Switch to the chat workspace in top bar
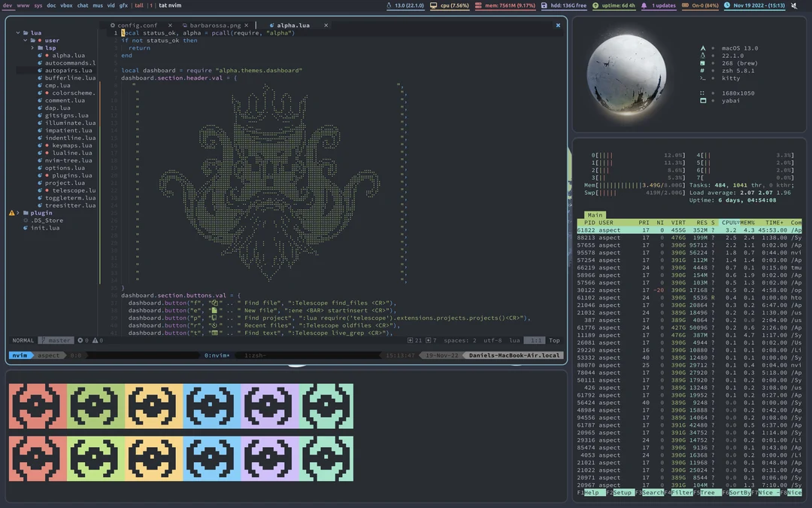The width and height of the screenshot is (812, 508). (x=83, y=6)
